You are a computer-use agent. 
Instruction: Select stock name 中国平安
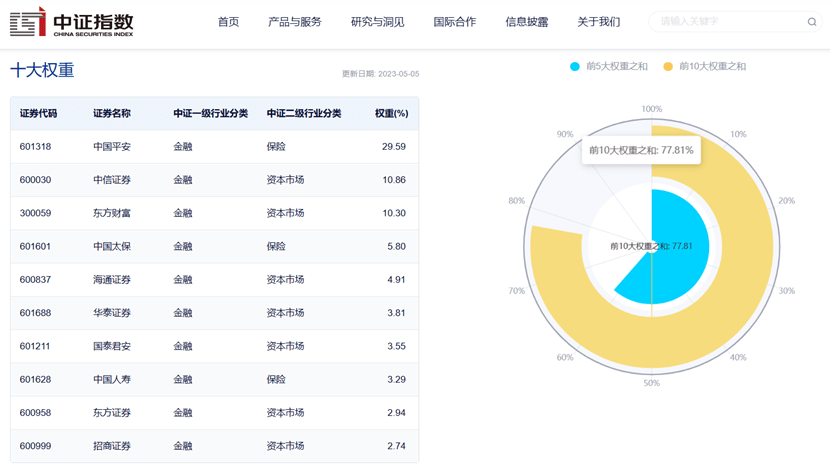coord(112,147)
